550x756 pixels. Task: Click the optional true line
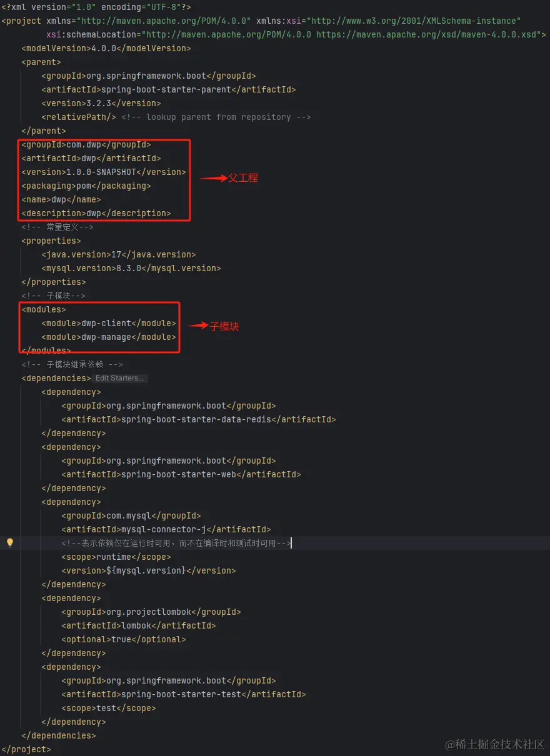tap(124, 639)
